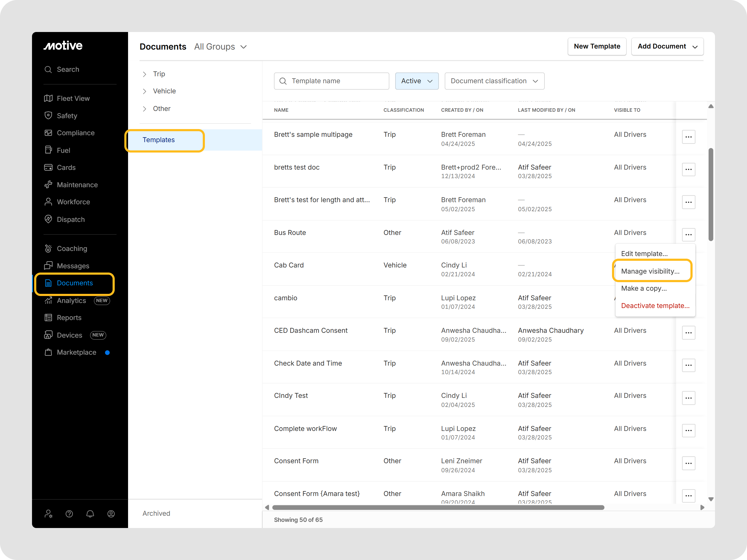Open the Active status filter dropdown
Viewport: 747px width, 560px height.
(416, 81)
